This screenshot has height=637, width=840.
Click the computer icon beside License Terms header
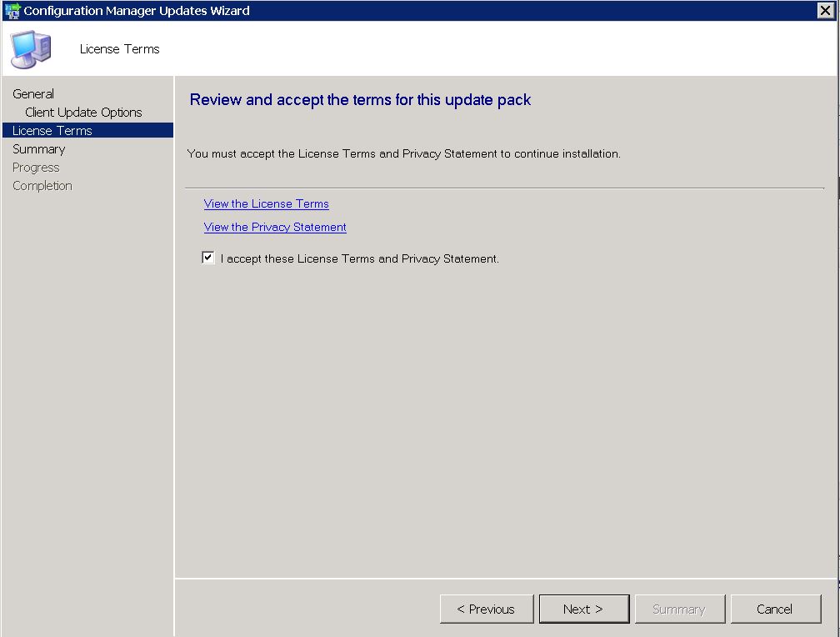point(31,49)
